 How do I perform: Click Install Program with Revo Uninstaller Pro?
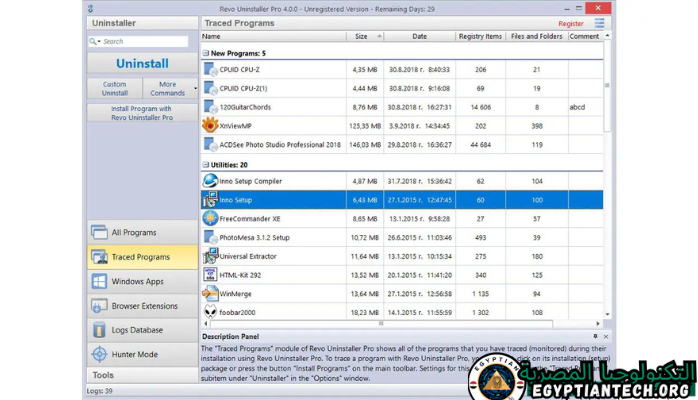tap(141, 112)
